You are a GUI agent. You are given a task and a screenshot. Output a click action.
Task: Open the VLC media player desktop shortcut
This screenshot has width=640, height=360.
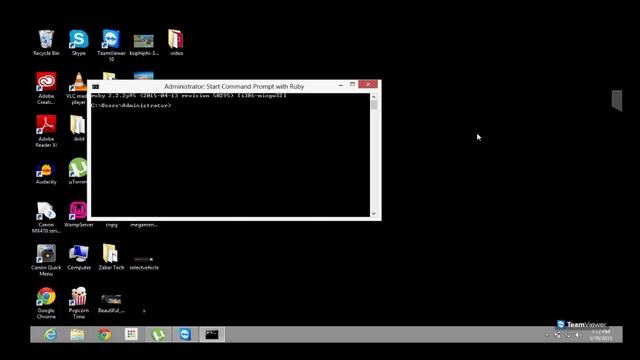point(78,88)
